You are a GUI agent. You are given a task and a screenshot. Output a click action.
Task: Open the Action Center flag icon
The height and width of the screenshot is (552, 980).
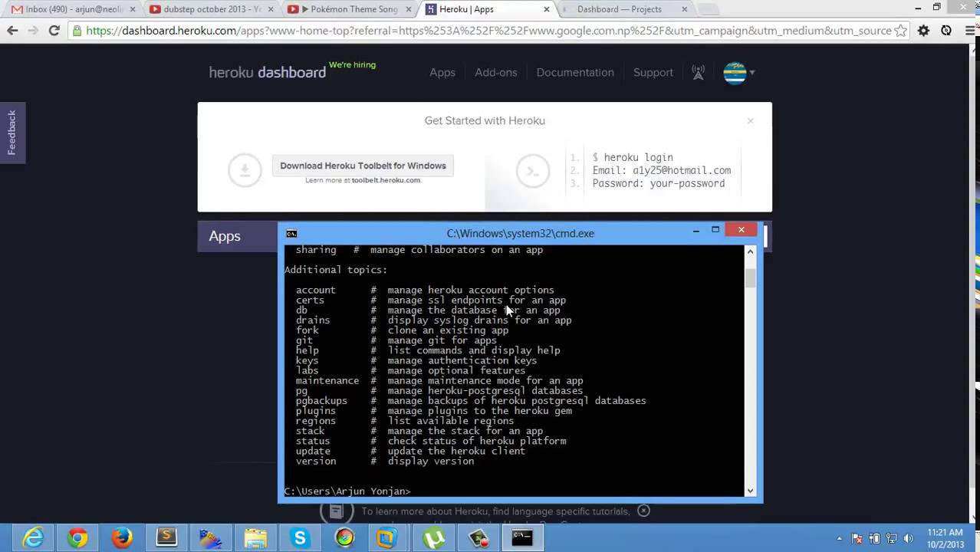click(857, 538)
